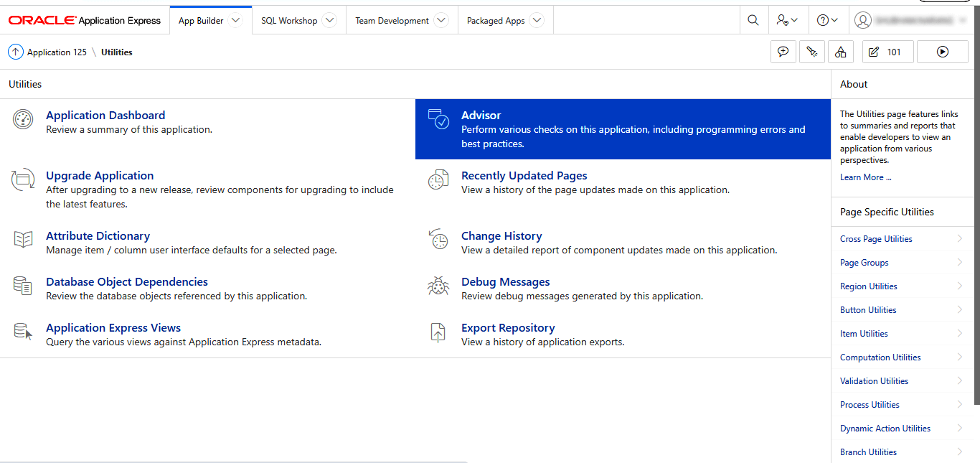Open Page Groups in the sidebar
Image resolution: width=980 pixels, height=463 pixels.
pyautogui.click(x=903, y=263)
